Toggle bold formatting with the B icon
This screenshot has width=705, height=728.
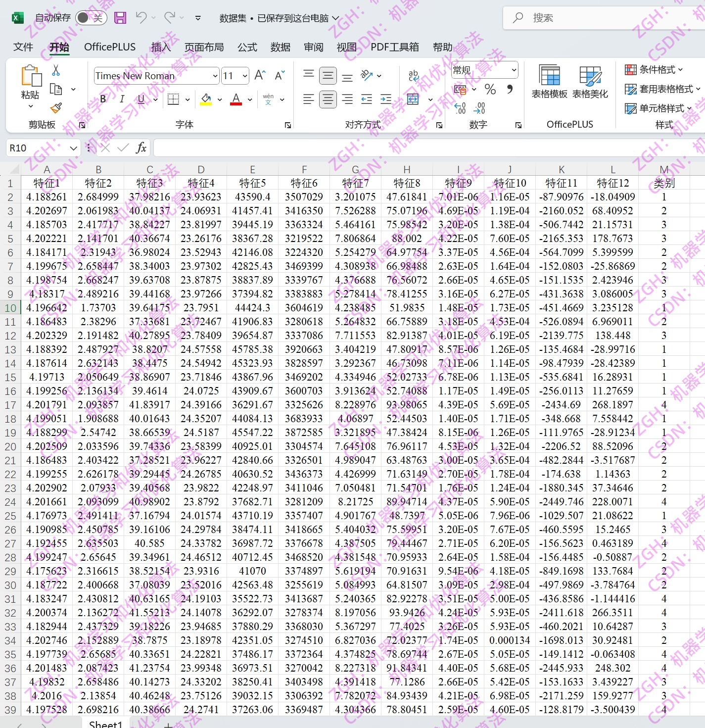click(102, 99)
